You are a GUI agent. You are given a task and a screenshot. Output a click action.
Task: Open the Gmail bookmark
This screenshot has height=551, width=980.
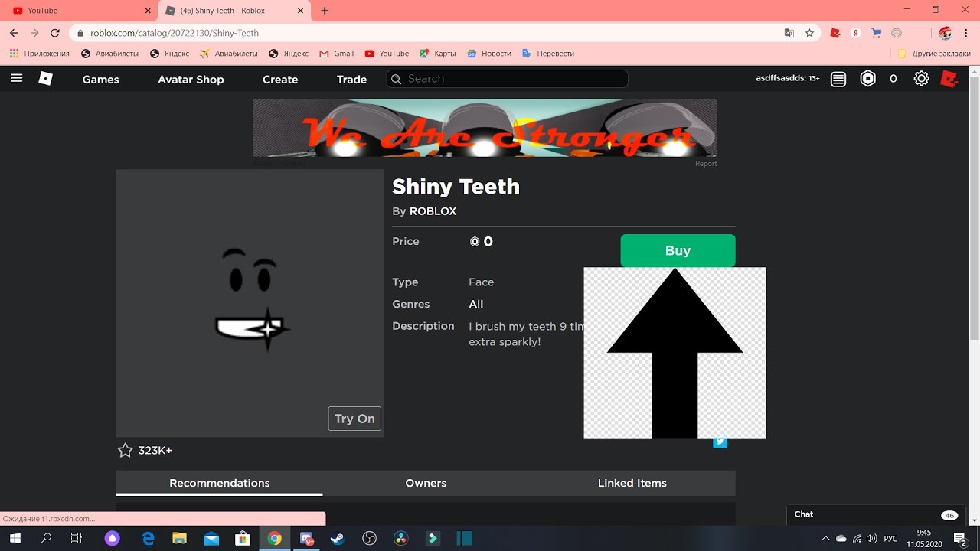[x=337, y=54]
